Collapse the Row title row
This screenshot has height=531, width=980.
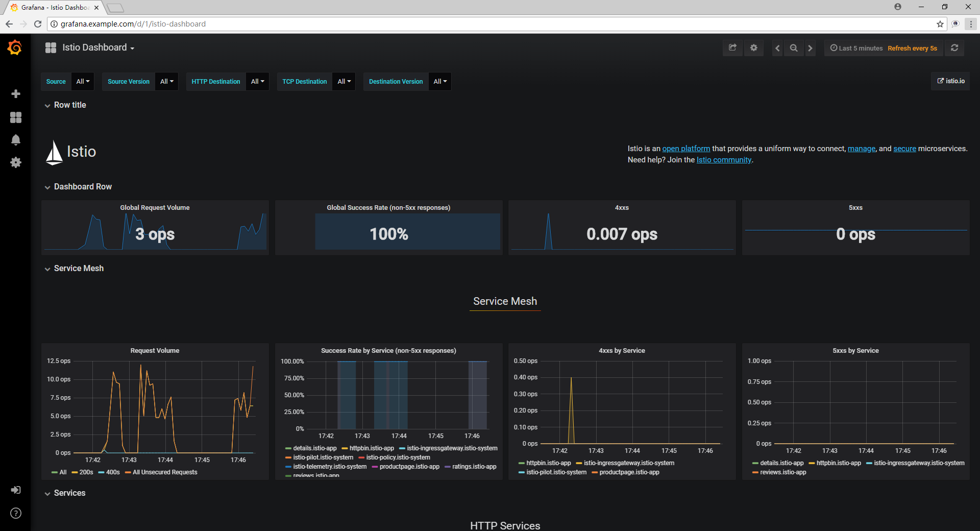point(65,105)
